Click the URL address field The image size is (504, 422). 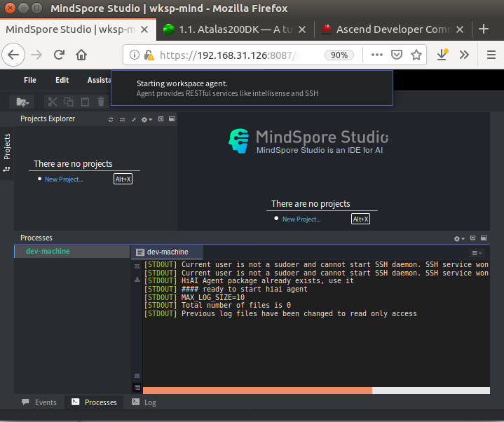pos(230,55)
